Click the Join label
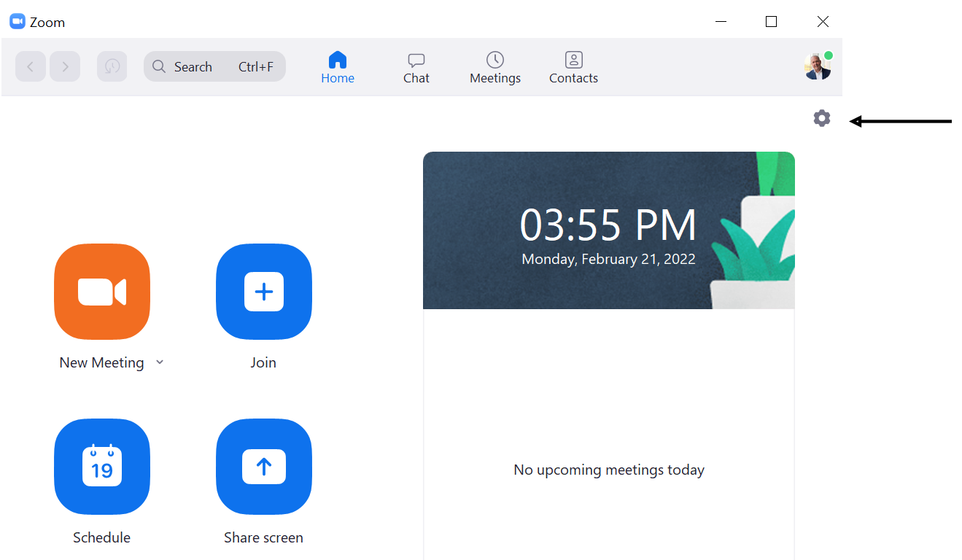 [x=263, y=362]
